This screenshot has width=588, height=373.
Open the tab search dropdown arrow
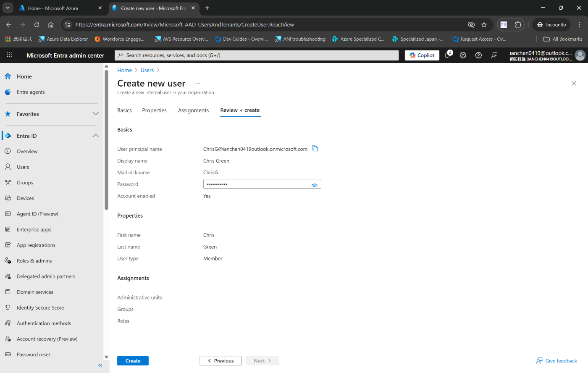(x=8, y=8)
